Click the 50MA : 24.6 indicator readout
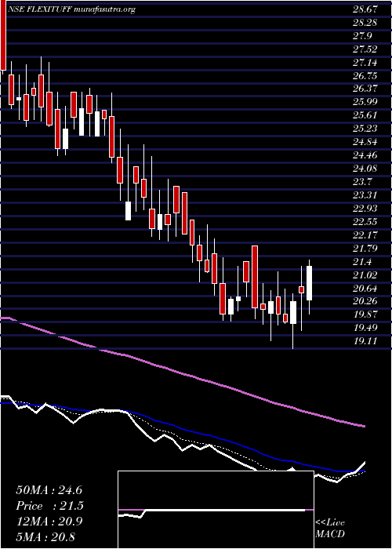This screenshot has width=392, height=549. coord(49,490)
